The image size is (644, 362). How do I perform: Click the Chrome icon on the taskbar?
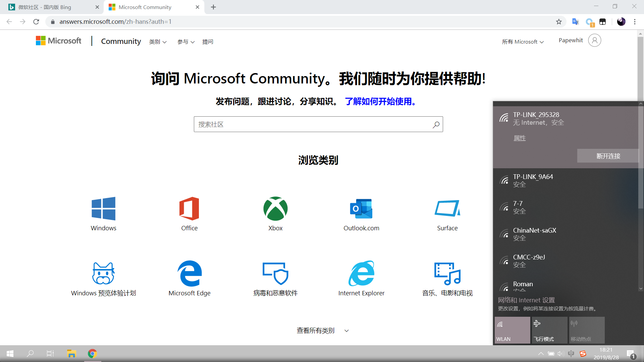[92, 354]
